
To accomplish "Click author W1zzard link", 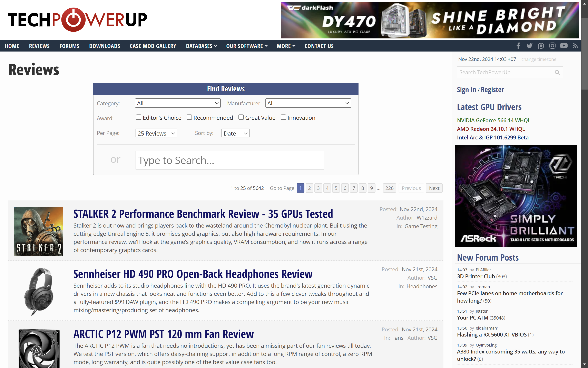I will [427, 218].
